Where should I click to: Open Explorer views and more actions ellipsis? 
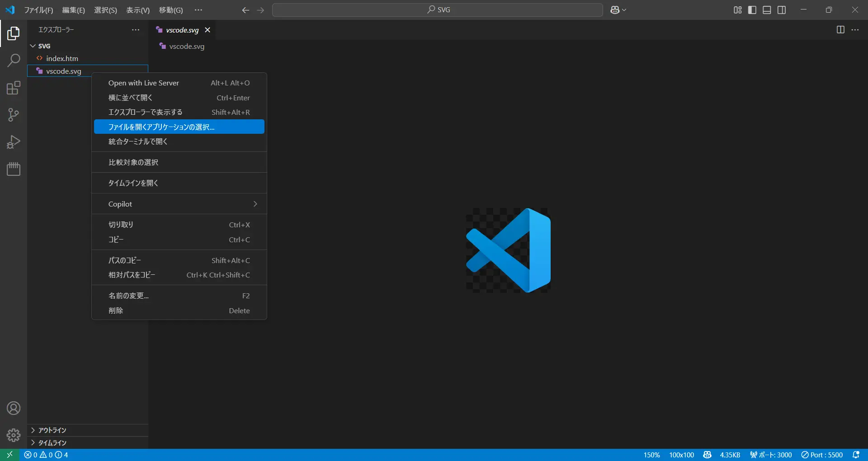[x=136, y=30]
